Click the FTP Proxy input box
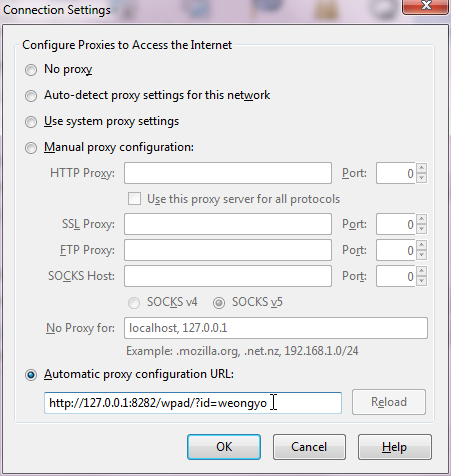This screenshot has width=451, height=476. pyautogui.click(x=228, y=250)
